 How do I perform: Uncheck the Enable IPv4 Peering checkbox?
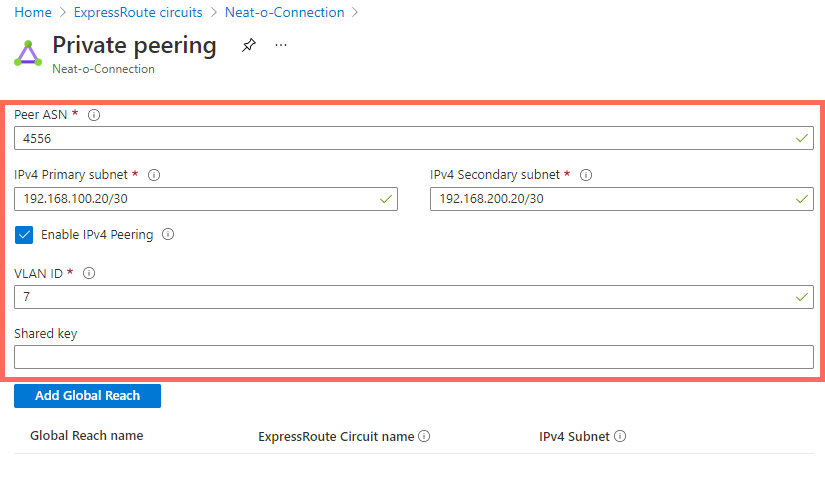point(24,235)
